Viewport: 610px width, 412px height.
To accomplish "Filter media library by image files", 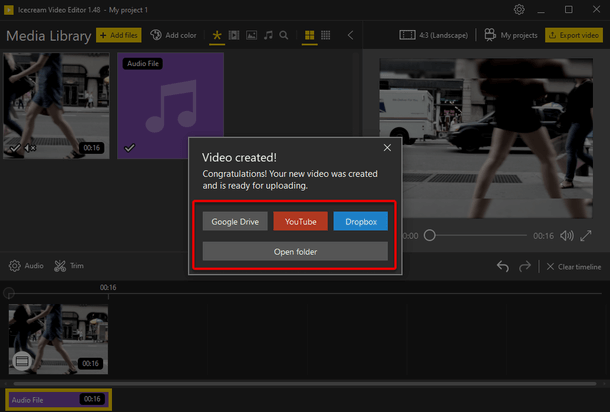I will click(251, 35).
